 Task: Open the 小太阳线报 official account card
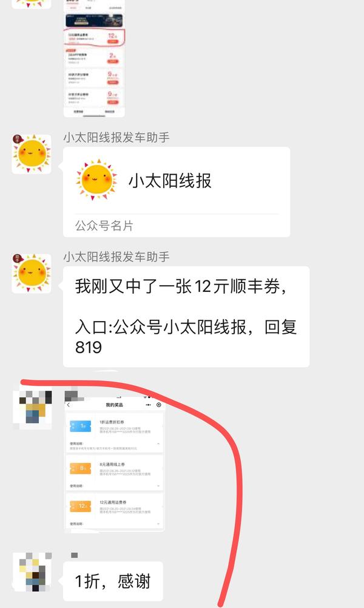[x=177, y=192]
